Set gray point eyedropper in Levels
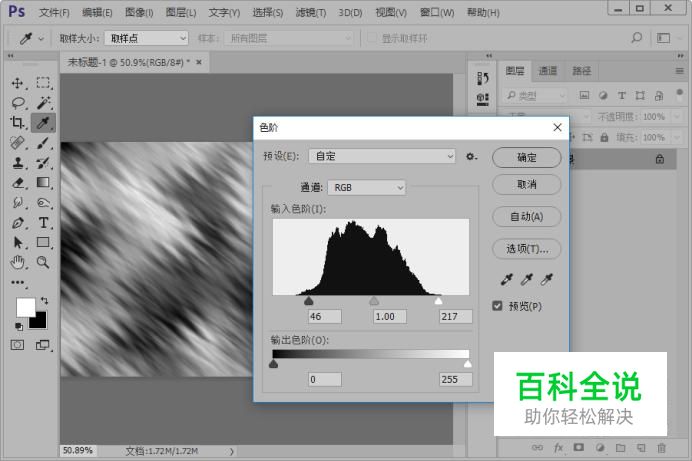The image size is (692, 461). (527, 279)
